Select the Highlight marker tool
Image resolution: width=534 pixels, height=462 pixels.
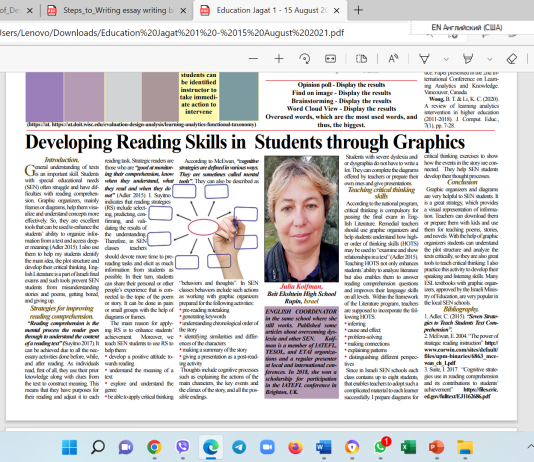[468, 59]
